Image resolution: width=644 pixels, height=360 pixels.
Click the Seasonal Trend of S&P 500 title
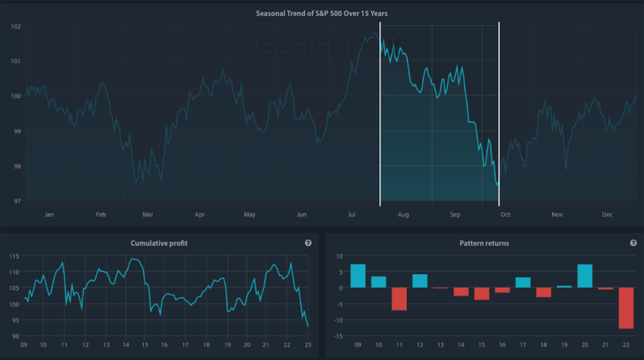321,14
